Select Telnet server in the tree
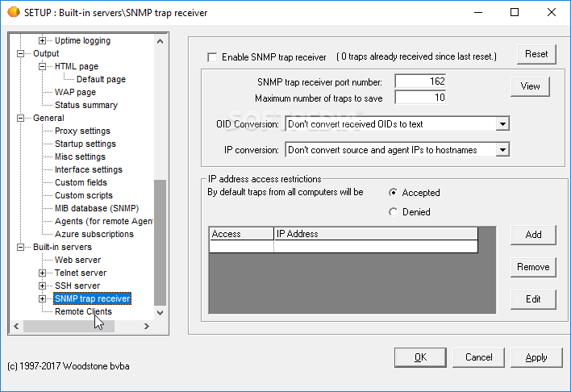The image size is (571, 392). 81,273
